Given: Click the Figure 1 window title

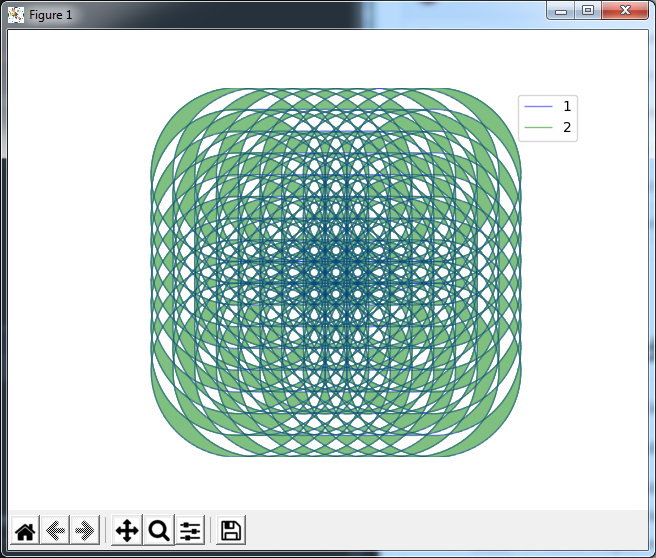Looking at the screenshot, I should click(x=50, y=15).
